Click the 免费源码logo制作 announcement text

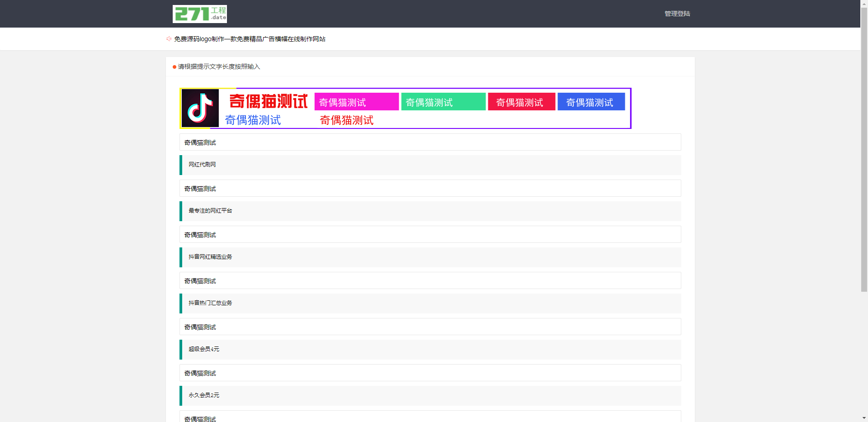pos(250,39)
